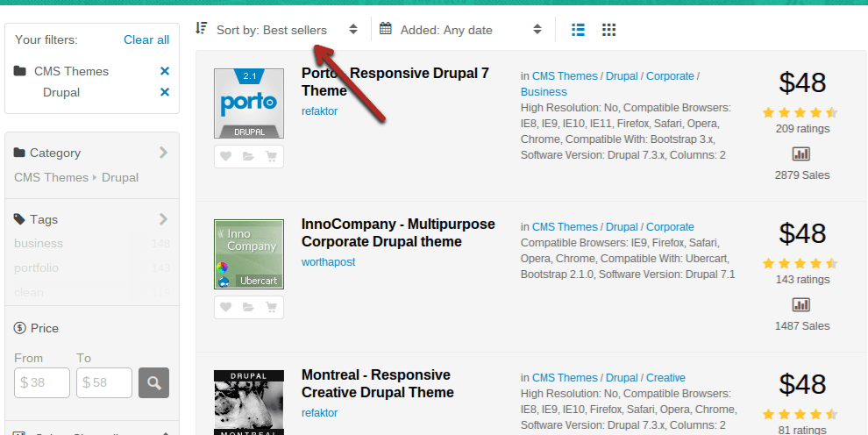Open InnoCompany Multipurpose Corporate Drupal theme
This screenshot has width=868, height=435.
[x=398, y=233]
